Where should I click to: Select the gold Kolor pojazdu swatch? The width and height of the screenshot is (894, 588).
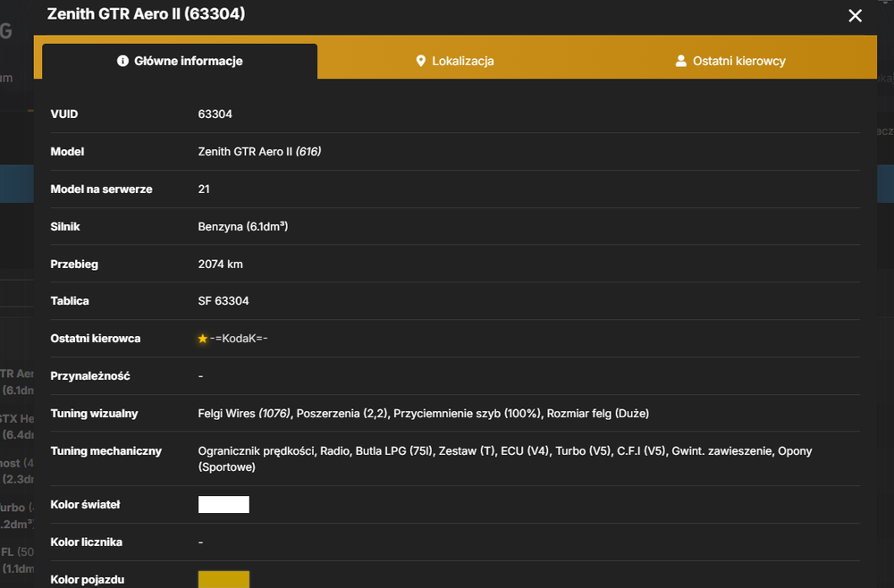click(x=223, y=579)
